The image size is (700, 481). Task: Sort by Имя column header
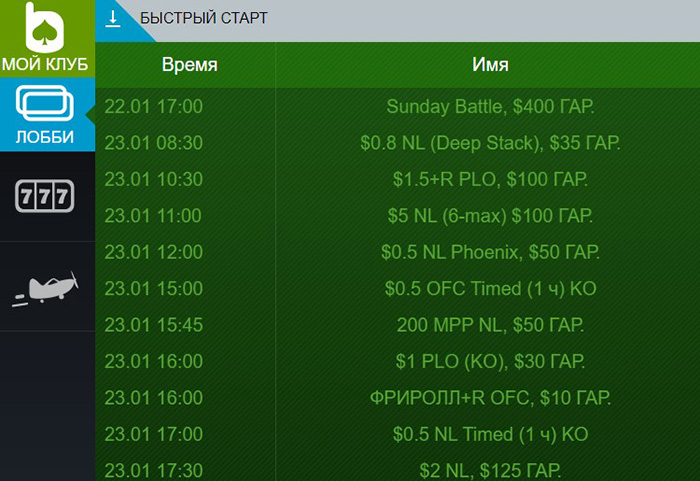click(x=490, y=65)
